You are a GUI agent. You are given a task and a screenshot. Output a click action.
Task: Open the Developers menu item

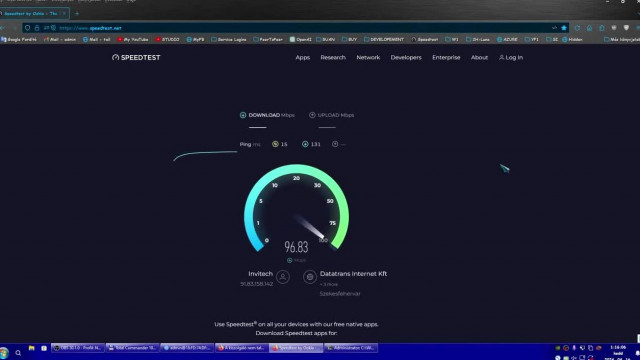point(406,58)
